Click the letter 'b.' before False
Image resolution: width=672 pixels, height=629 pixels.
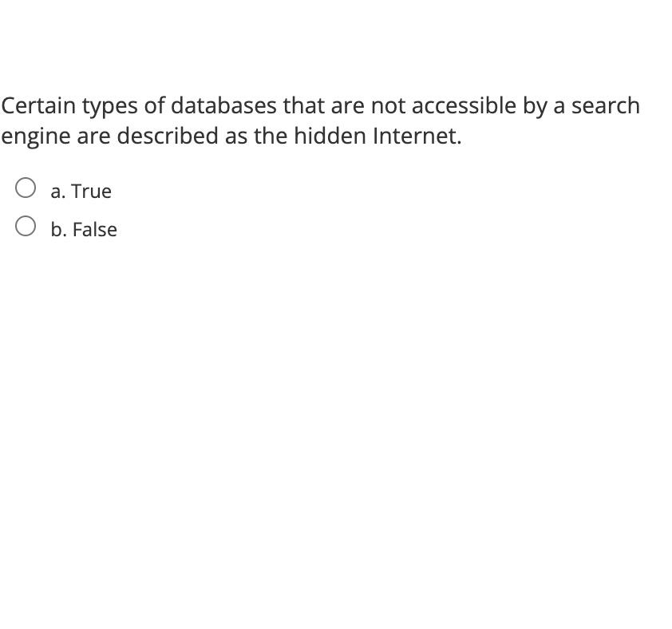tap(57, 229)
